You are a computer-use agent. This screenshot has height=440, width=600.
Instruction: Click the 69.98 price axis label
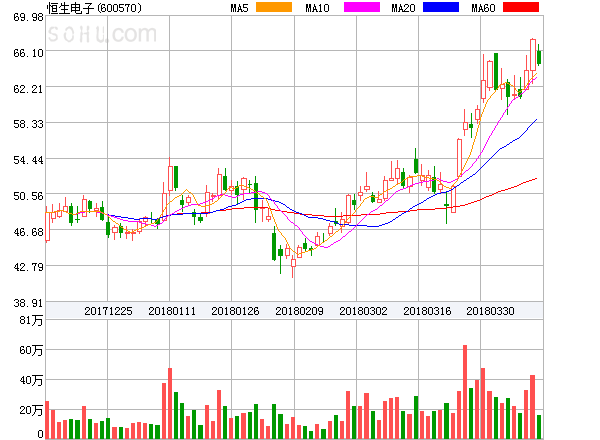pos(28,17)
